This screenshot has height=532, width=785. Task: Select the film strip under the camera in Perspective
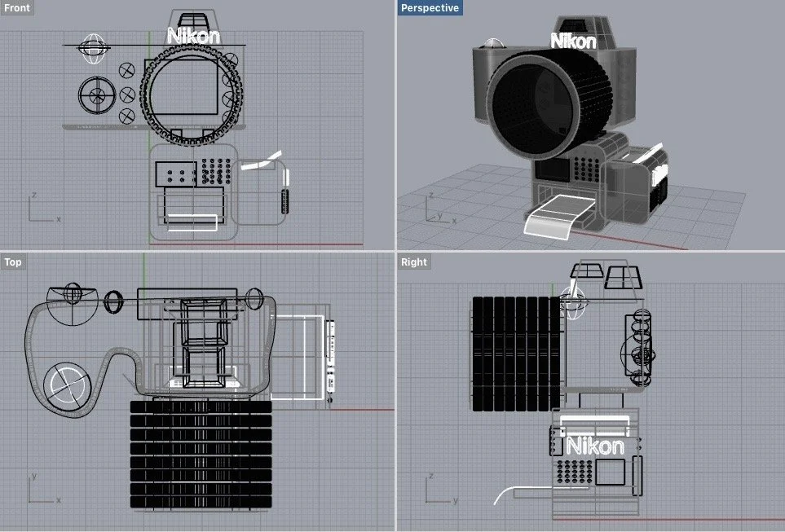556,213
